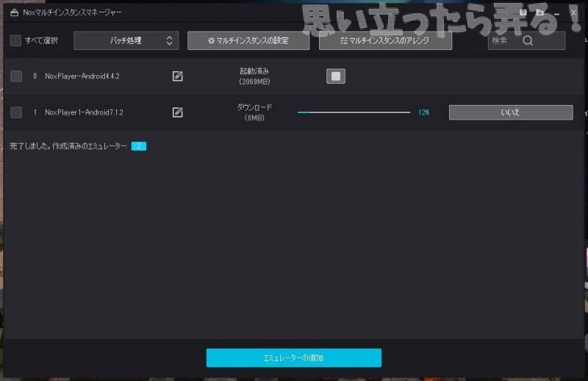The height and width of the screenshot is (381, 588).
Task: Close the Nox multi-instance manager window
Action: point(573,12)
